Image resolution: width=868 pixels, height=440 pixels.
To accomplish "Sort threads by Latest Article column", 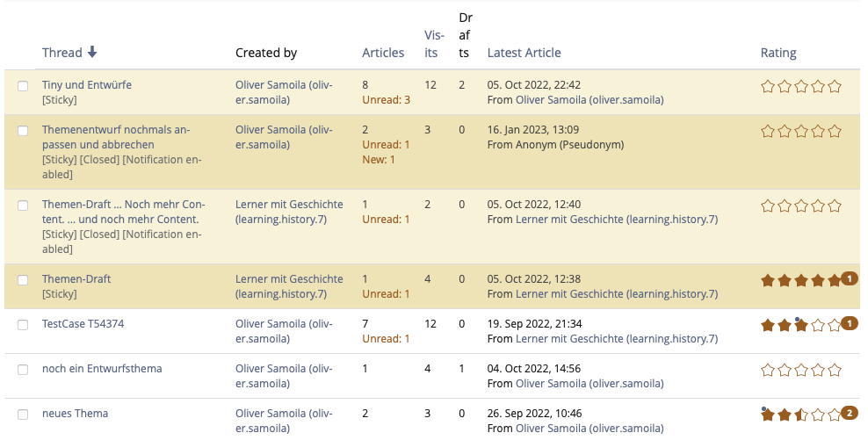I will click(524, 53).
